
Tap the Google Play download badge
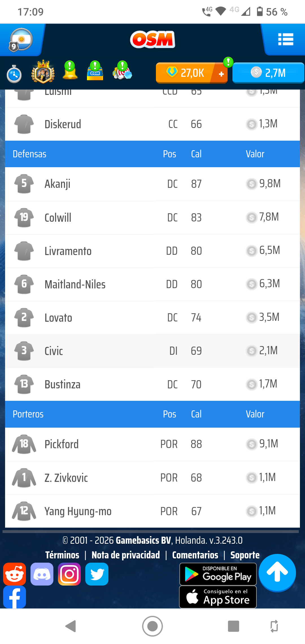218,574
